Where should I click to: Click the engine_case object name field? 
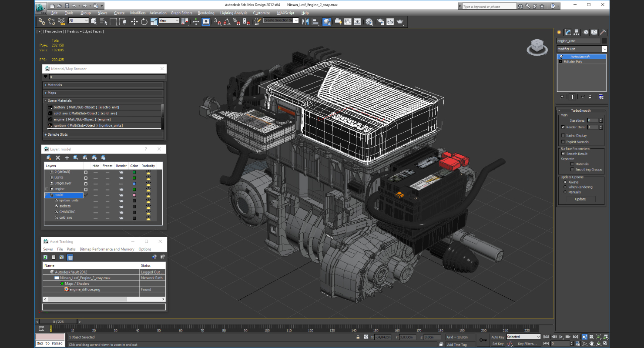(x=578, y=41)
